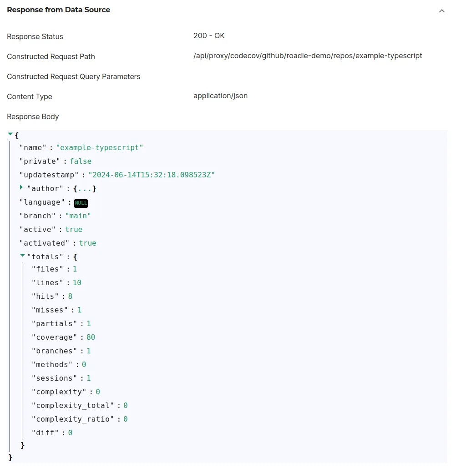Click the true value next to active
This screenshot has height=468, width=476.
[x=73, y=229]
